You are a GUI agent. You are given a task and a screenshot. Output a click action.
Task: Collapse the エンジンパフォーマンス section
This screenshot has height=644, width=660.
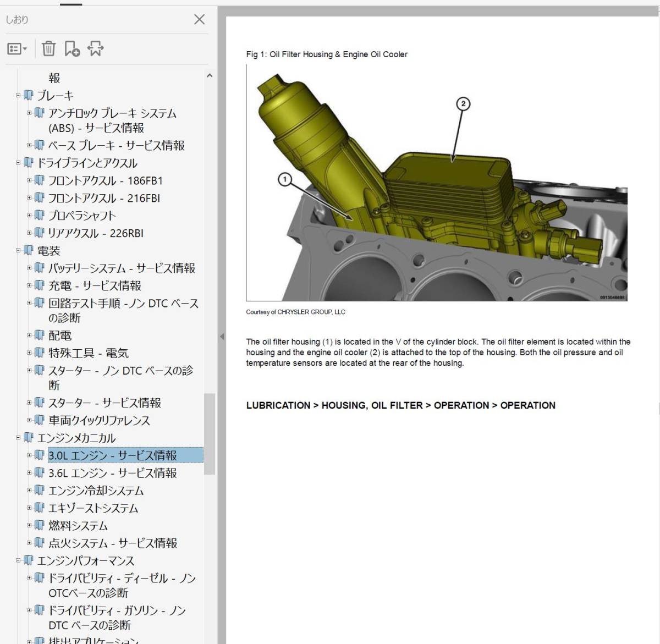click(18, 560)
